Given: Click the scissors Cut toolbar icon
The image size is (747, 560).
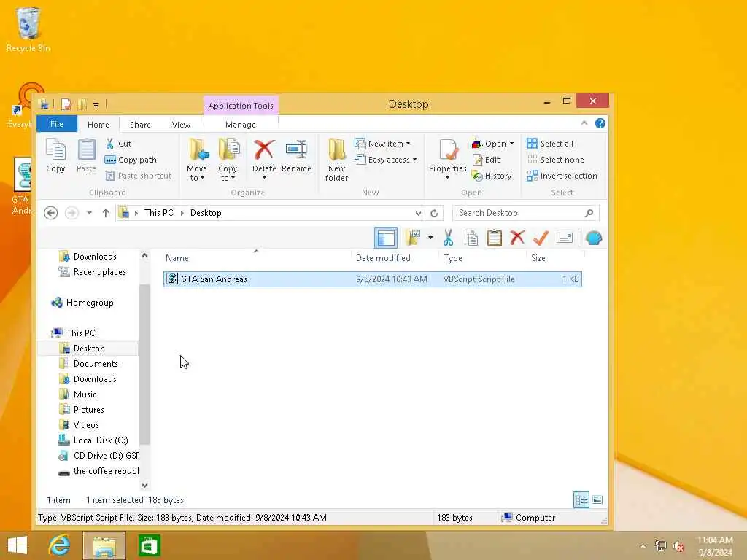Looking at the screenshot, I should click(448, 238).
